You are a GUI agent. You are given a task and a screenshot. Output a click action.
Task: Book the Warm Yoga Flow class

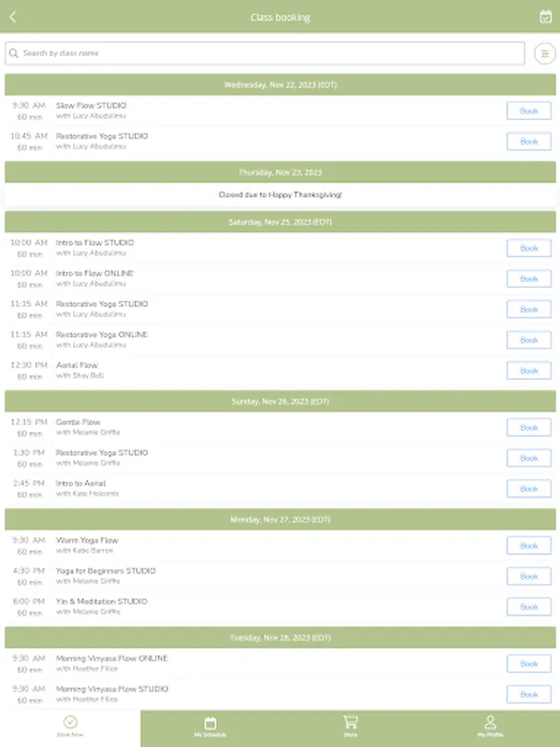pos(528,545)
